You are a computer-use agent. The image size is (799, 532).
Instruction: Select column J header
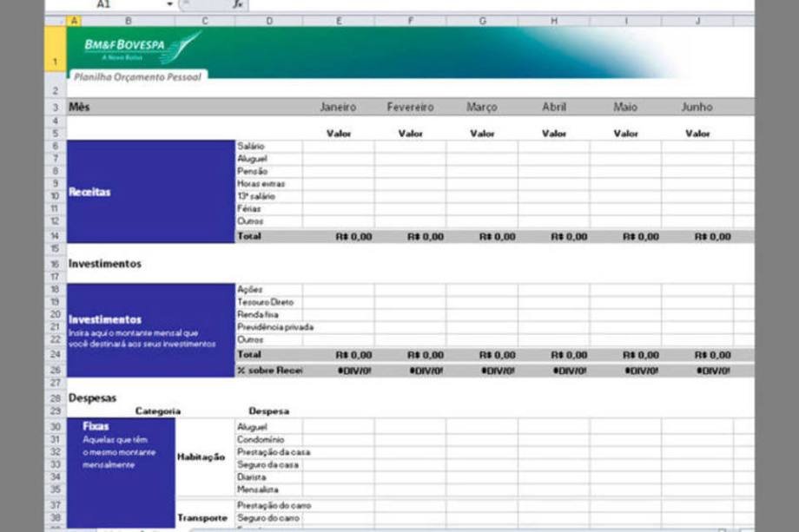(697, 20)
